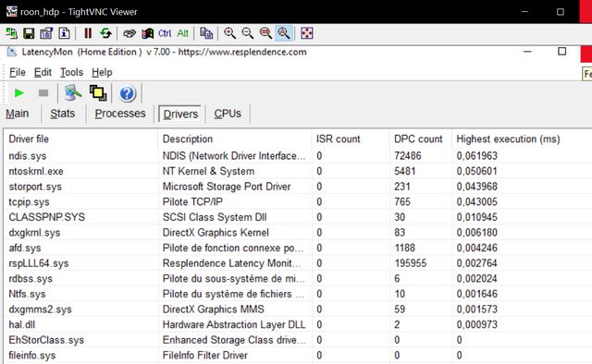Select the hal.dll driver row

click(x=298, y=324)
